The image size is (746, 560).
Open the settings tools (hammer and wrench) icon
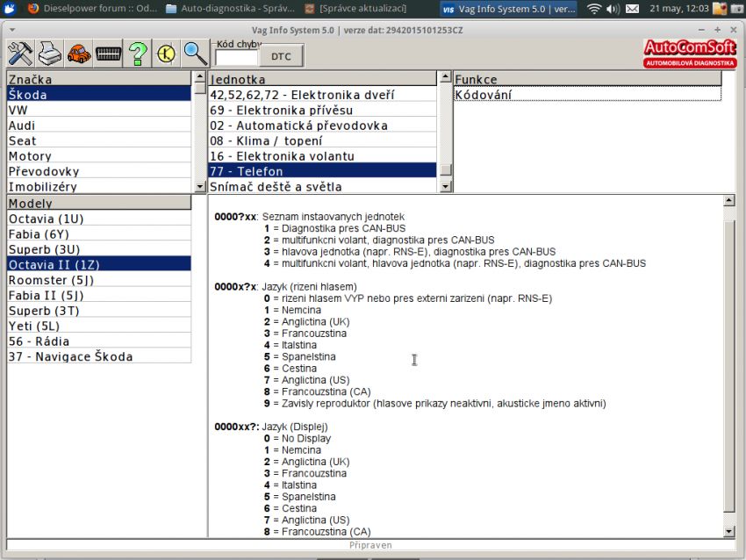click(20, 54)
